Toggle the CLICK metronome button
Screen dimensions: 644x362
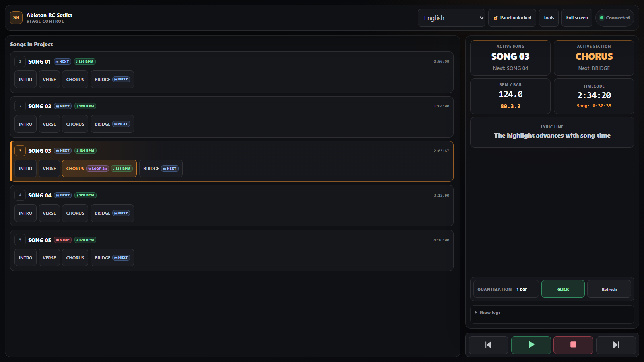(563, 289)
